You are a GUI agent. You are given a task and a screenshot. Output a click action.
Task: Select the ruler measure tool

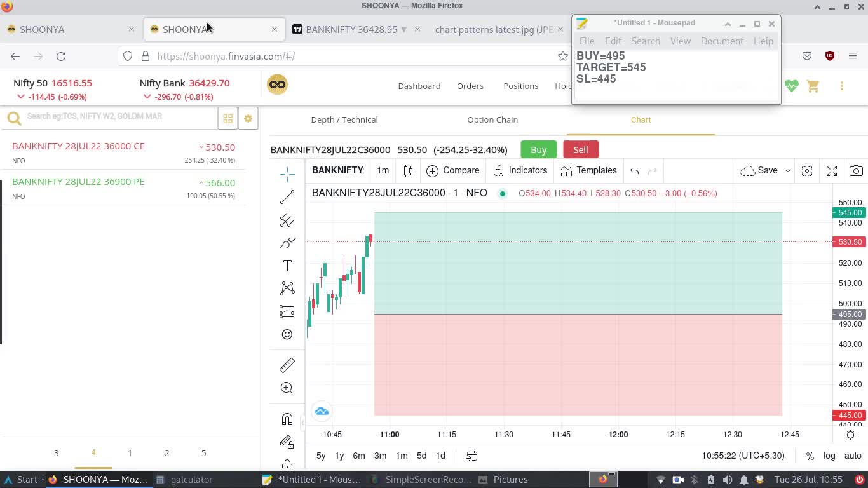tap(287, 365)
